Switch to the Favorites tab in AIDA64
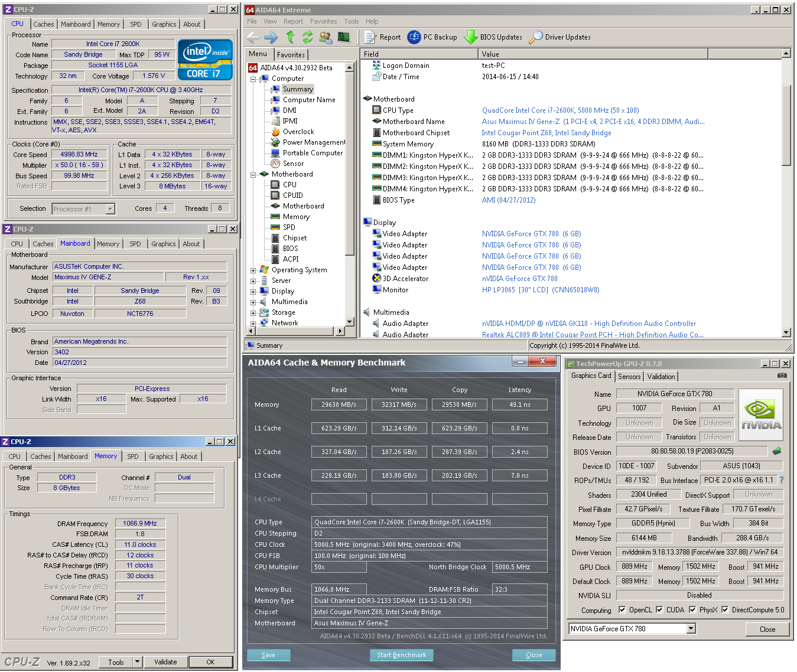The height and width of the screenshot is (672, 797). tap(291, 55)
